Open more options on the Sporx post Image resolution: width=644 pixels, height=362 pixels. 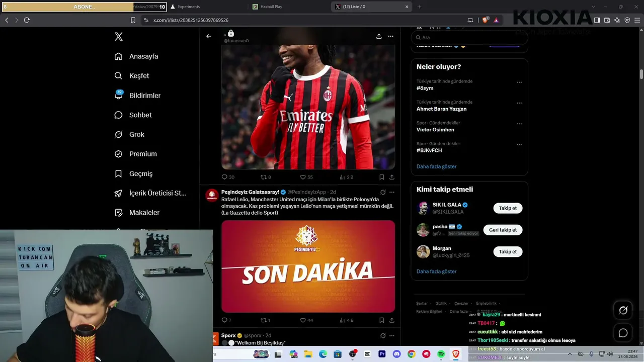tap(392, 335)
